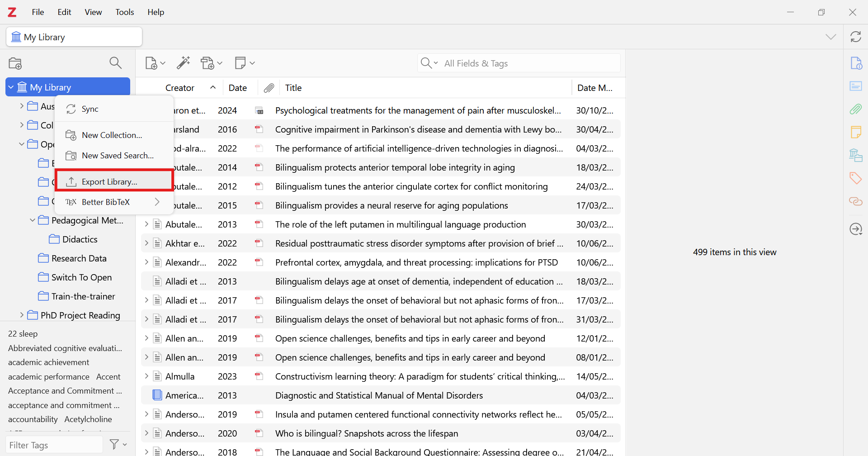Open the Help menu
The image size is (868, 456).
(156, 12)
